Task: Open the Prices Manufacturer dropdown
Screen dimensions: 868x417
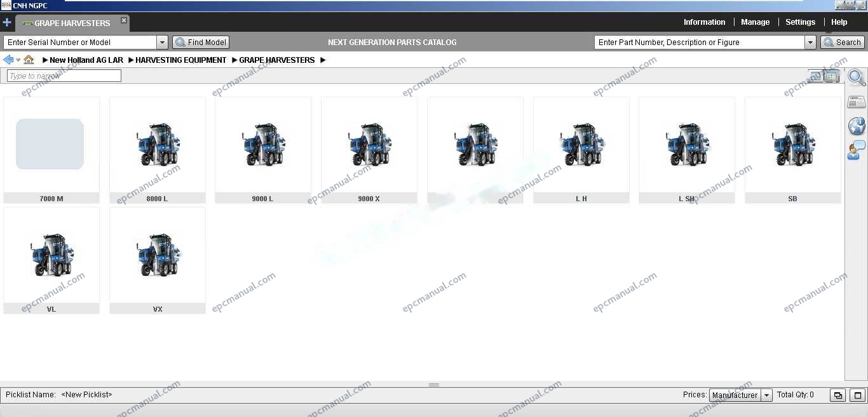Action: pyautogui.click(x=741, y=395)
